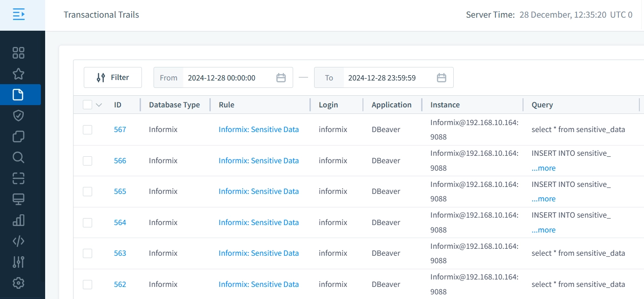The width and height of the screenshot is (644, 299).
Task: Check the checkbox for row 567
Action: pos(87,130)
